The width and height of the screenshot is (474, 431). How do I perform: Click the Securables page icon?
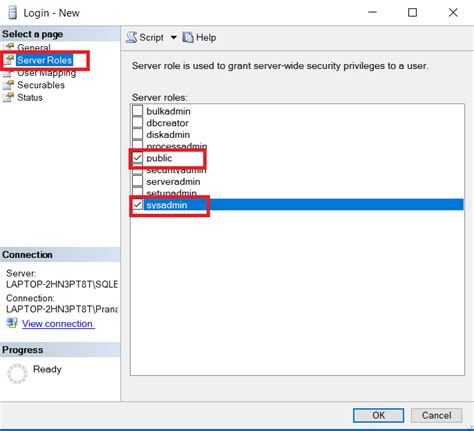tap(9, 85)
